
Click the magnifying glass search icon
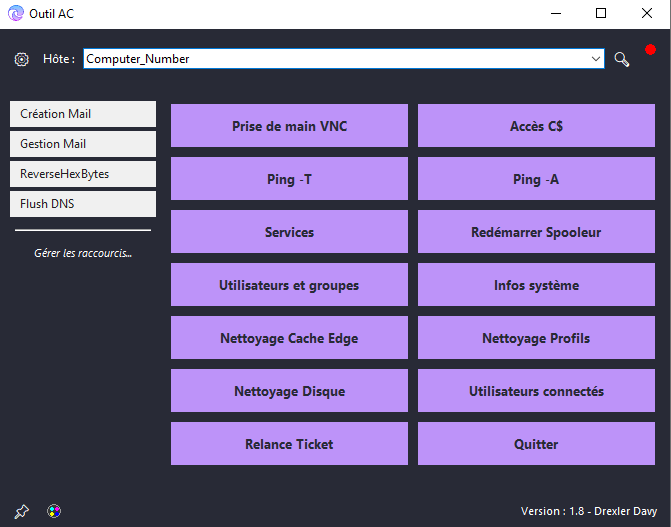click(622, 59)
